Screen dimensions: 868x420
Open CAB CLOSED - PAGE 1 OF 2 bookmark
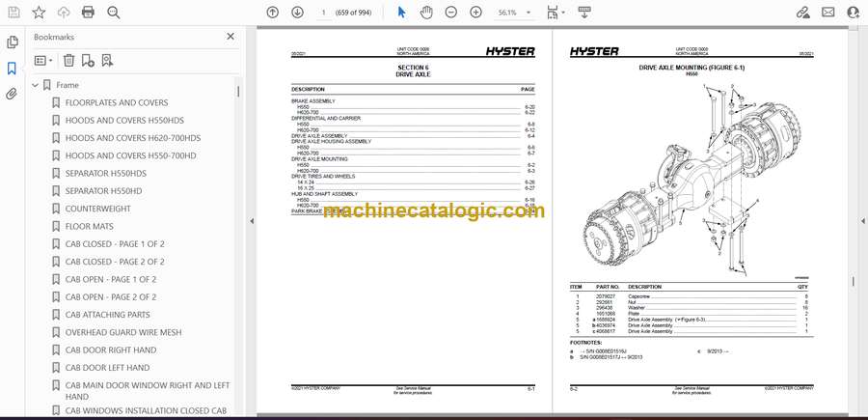[115, 244]
